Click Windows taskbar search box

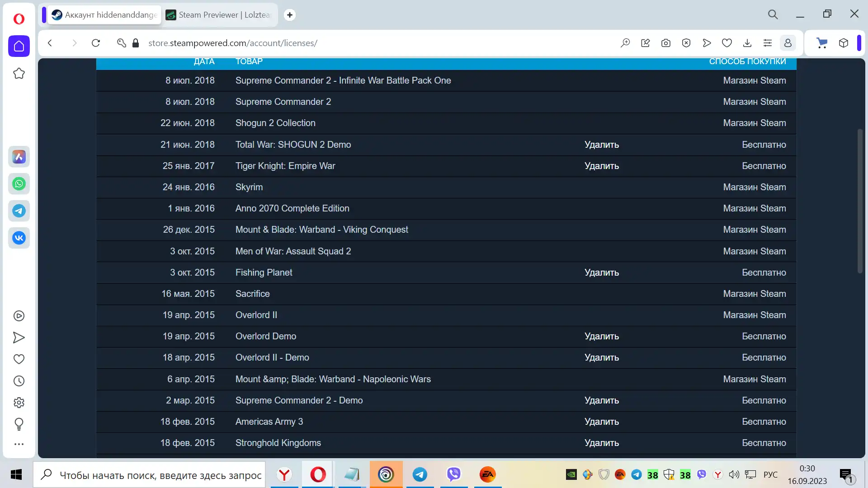pyautogui.click(x=149, y=475)
